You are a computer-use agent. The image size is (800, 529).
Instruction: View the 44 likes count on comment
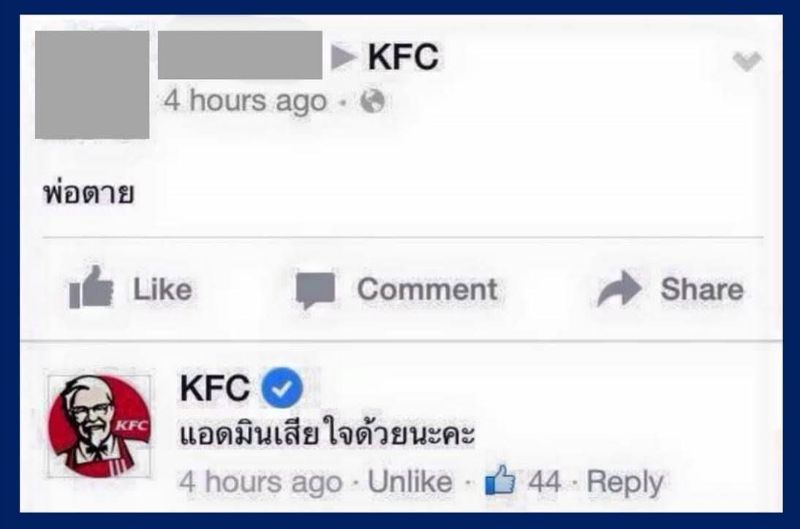(544, 481)
